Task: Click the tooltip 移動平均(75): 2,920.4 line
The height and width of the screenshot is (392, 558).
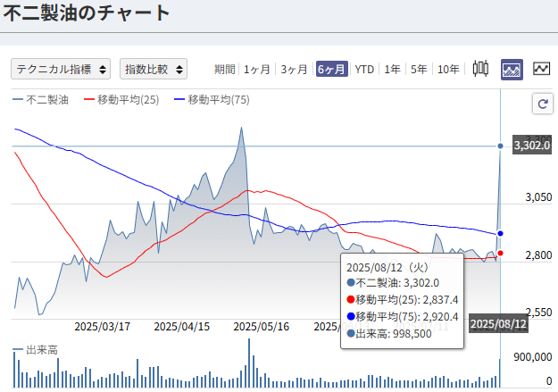Action: pyautogui.click(x=403, y=316)
